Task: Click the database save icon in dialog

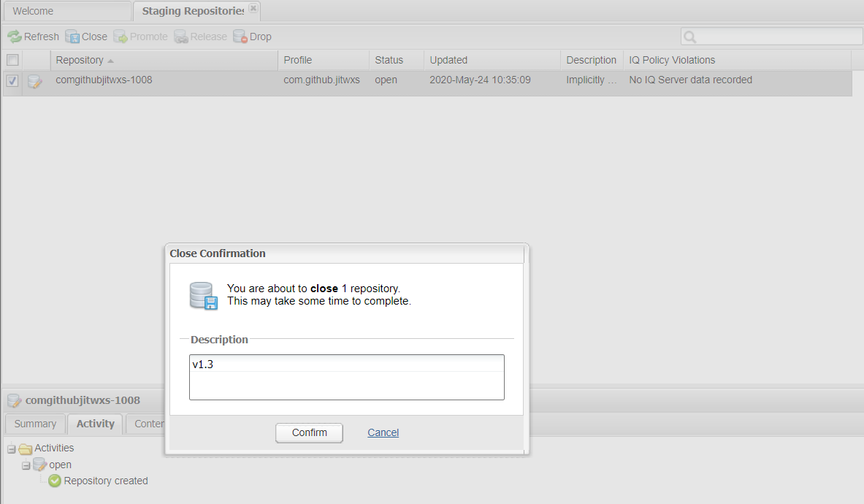Action: pos(203,296)
